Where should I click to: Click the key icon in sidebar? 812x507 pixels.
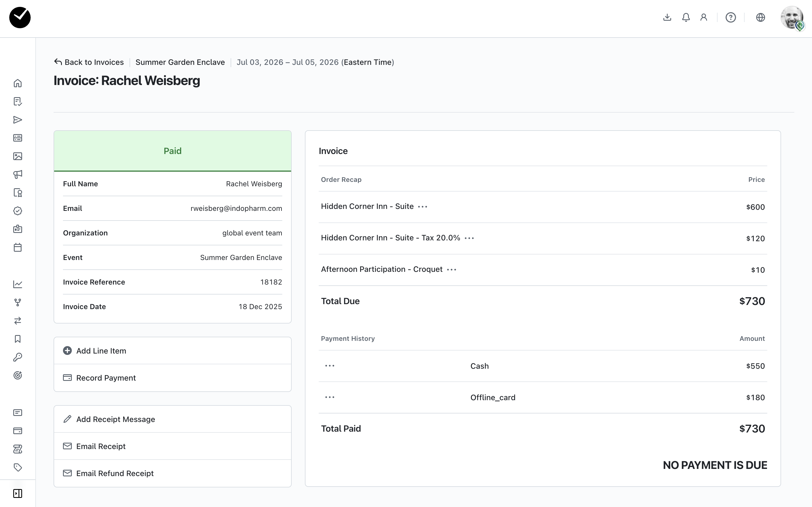coord(17,357)
